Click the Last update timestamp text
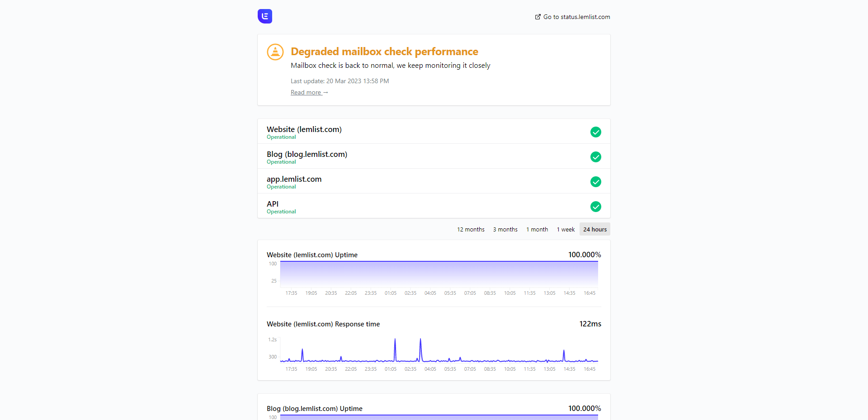Viewport: 868px width, 420px height. [x=340, y=81]
